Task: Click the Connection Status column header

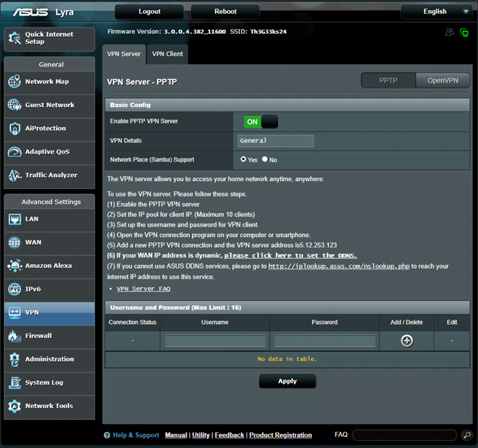Action: click(x=132, y=323)
